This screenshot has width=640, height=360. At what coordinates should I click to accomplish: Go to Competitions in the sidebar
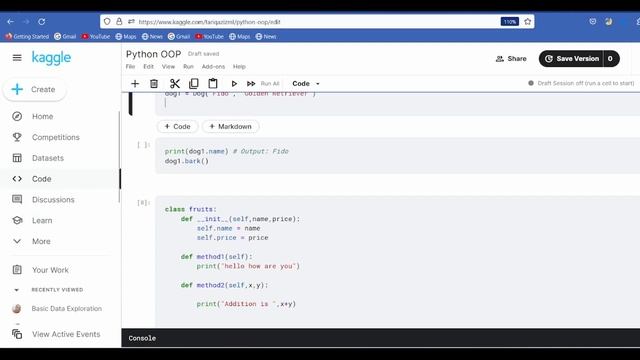(56, 137)
